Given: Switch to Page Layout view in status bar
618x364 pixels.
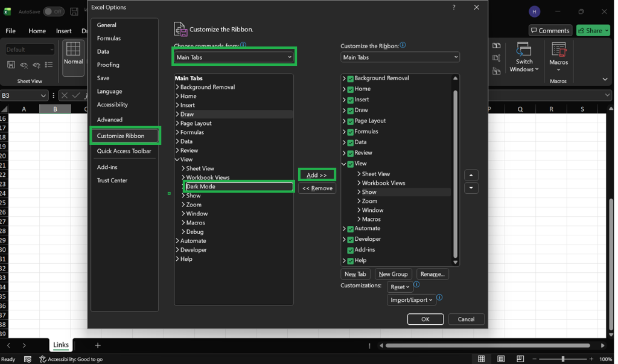Looking at the screenshot, I should tap(500, 359).
